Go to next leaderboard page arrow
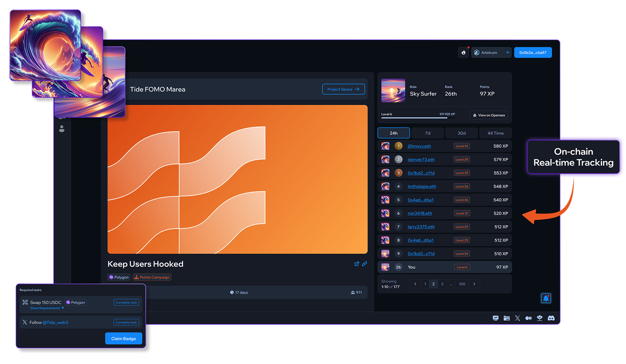Image resolution: width=626 pixels, height=364 pixels. pos(474,284)
